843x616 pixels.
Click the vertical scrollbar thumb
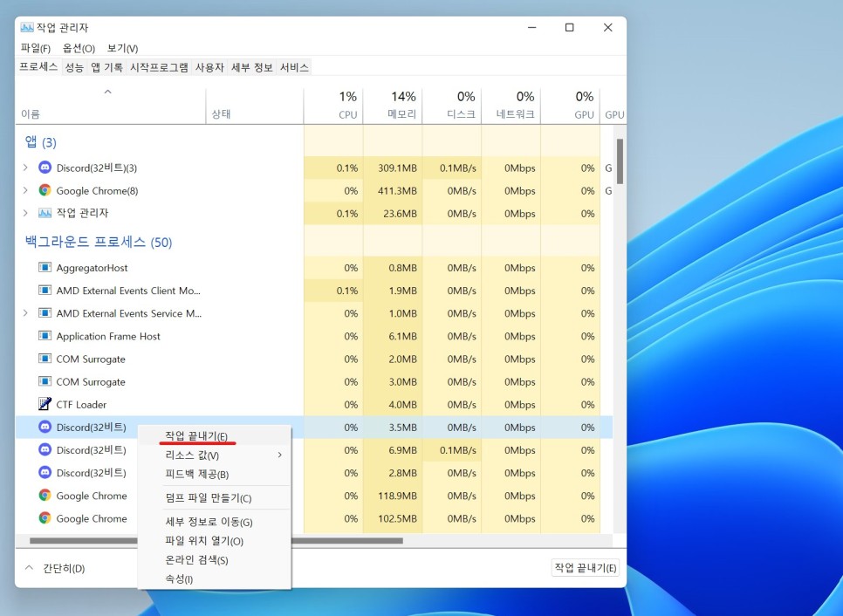(x=620, y=161)
